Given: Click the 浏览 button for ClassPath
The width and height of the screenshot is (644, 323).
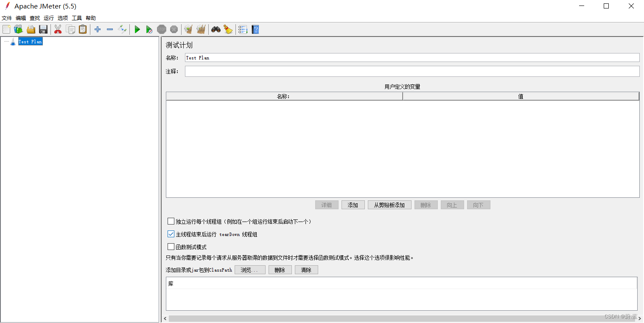Looking at the screenshot, I should (250, 270).
